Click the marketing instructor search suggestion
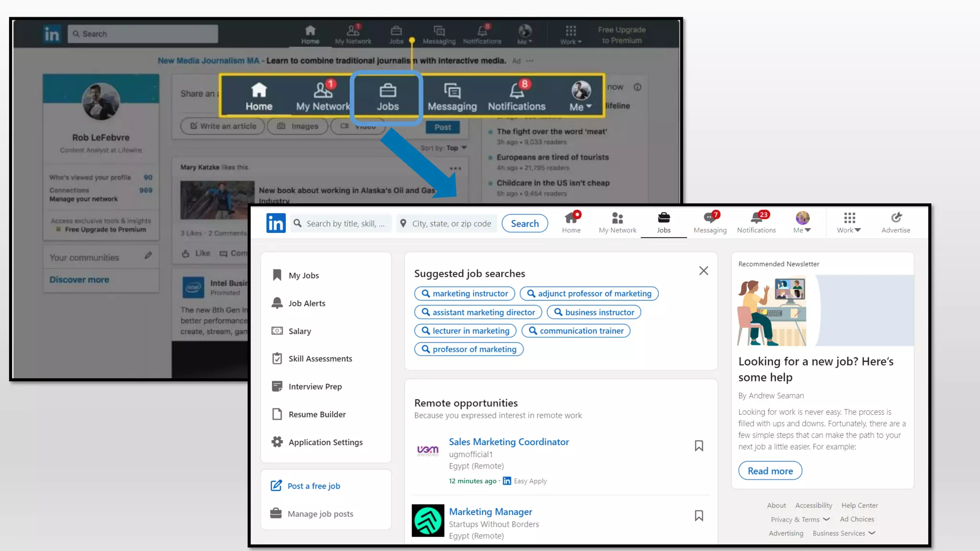This screenshot has height=551, width=980. (x=464, y=294)
